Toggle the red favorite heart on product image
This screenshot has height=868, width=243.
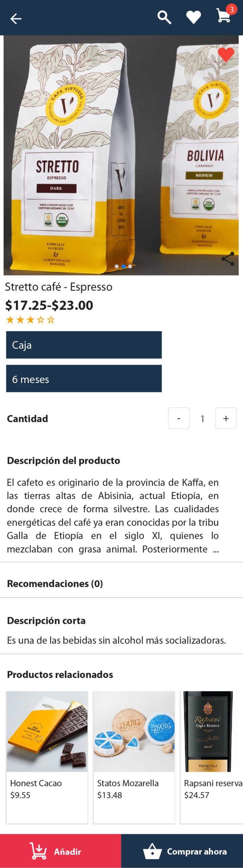click(226, 54)
